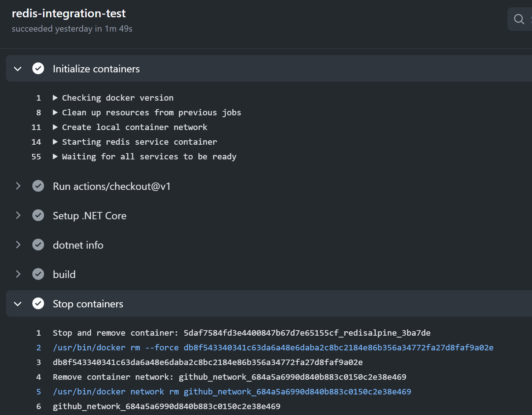Click check icon next to Run actions/checkout@v1
This screenshot has width=532, height=415.
click(38, 186)
